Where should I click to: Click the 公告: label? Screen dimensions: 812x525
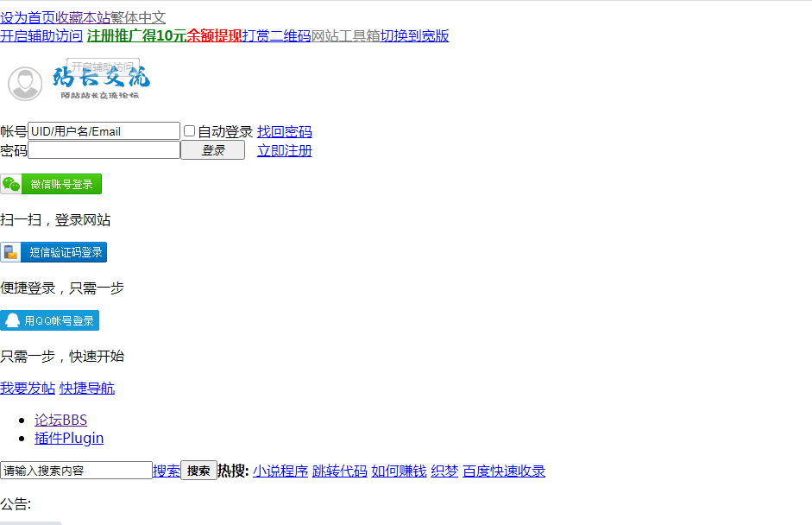pyautogui.click(x=16, y=503)
